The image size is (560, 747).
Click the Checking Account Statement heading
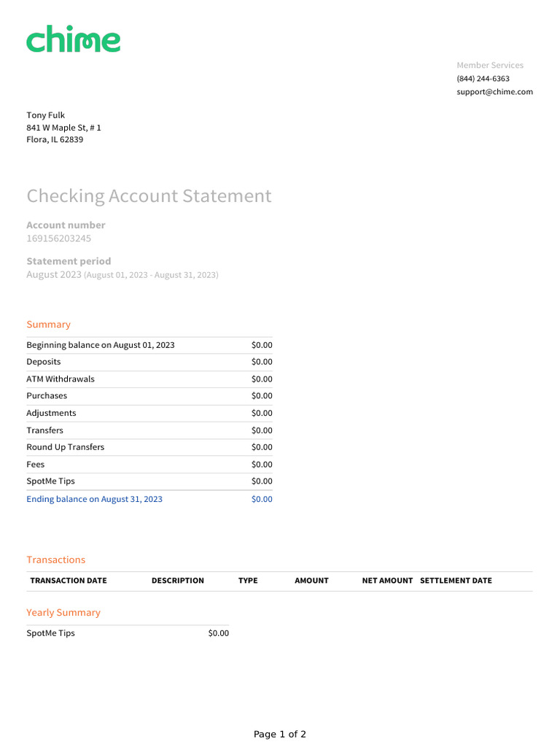click(149, 196)
